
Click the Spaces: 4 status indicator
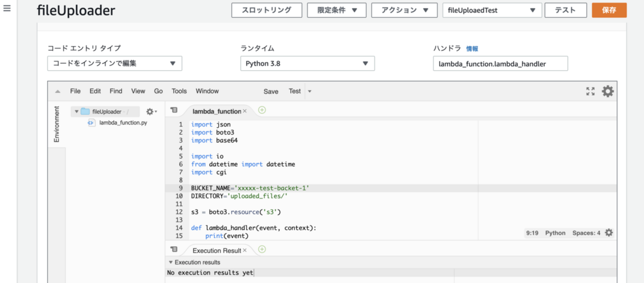point(587,233)
